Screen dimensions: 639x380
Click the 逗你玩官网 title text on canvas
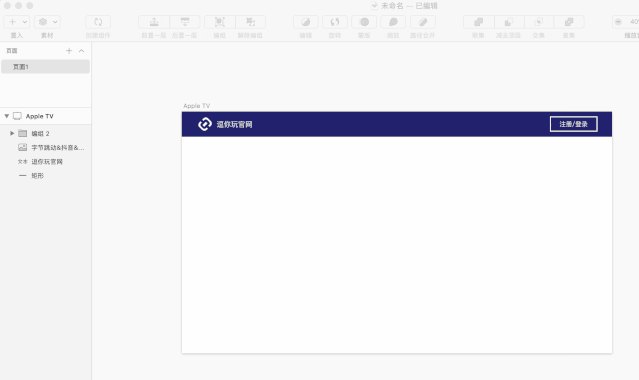coord(234,124)
